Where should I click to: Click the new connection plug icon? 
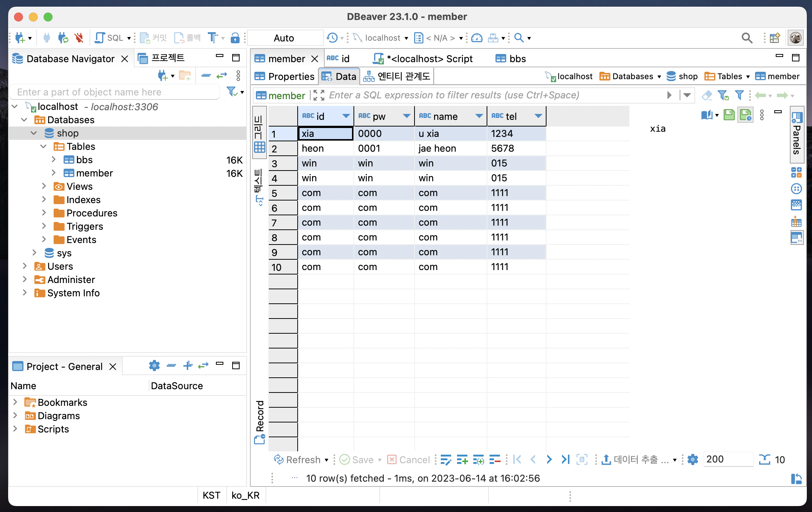pos(20,38)
